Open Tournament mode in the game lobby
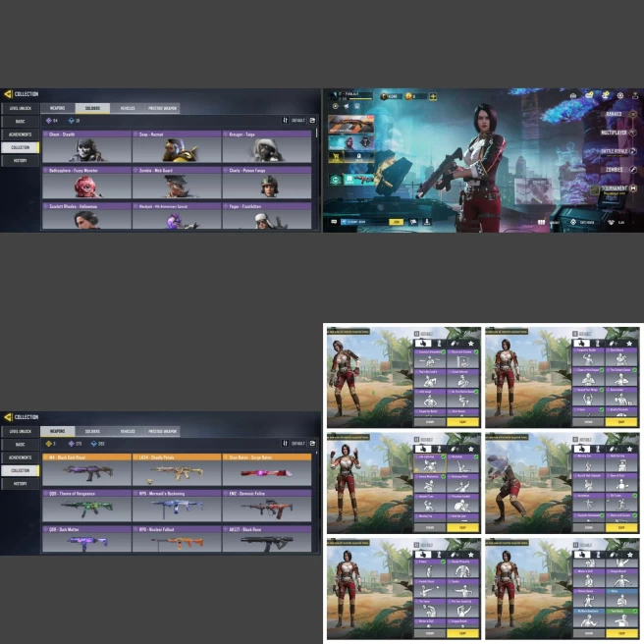Viewport: 644px width, 644px height. point(618,188)
